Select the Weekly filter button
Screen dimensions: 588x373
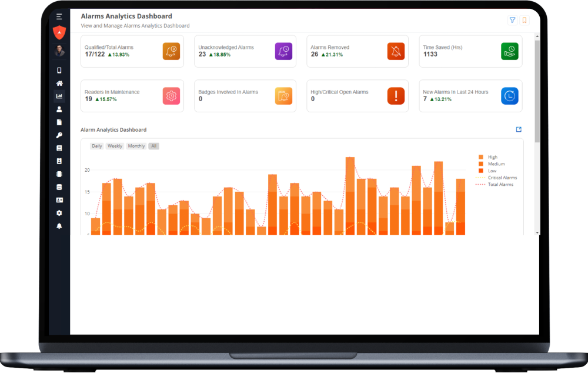(x=114, y=146)
